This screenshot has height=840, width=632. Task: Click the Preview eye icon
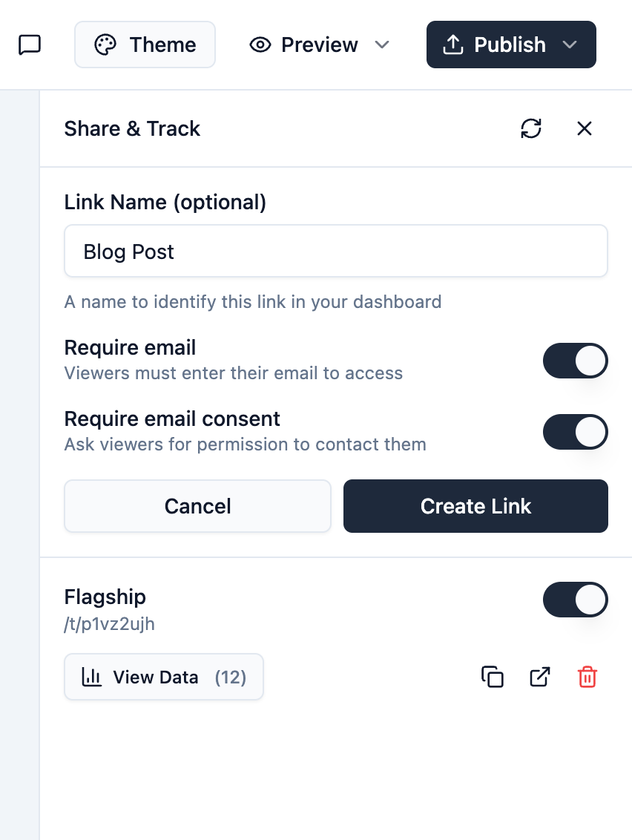point(260,45)
